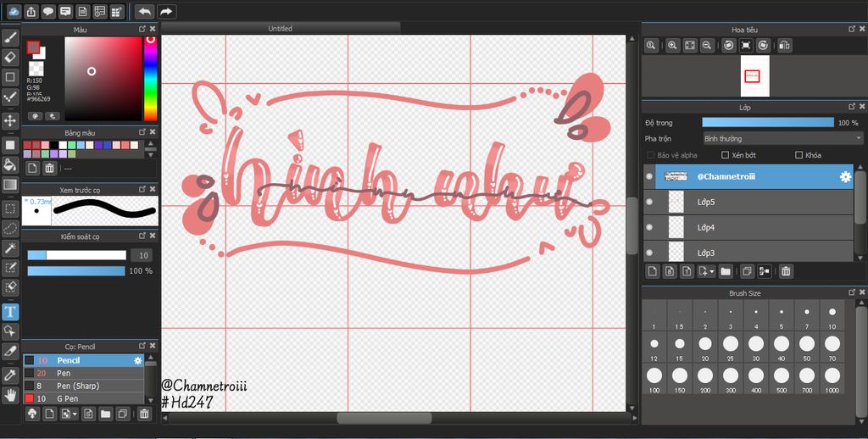Select the Fill rectangle tool
The height and width of the screenshot is (439, 868).
click(10, 145)
